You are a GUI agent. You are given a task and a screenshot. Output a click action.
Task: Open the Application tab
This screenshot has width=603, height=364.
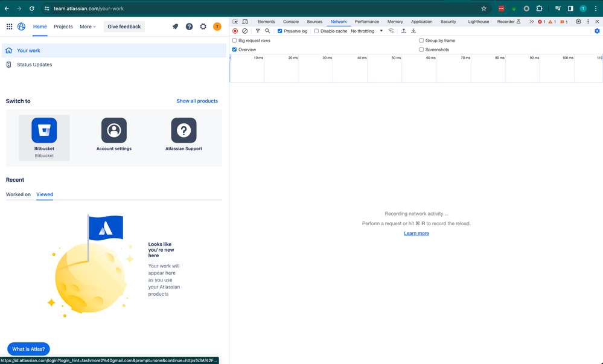point(421,22)
